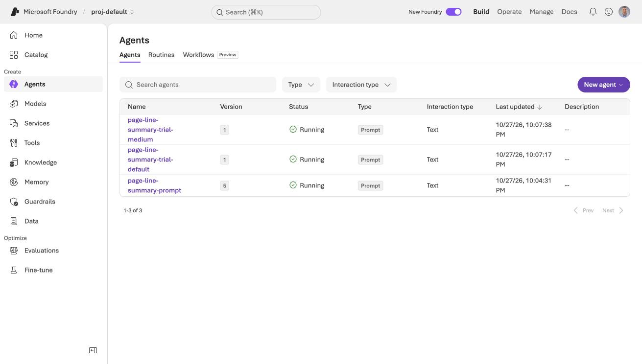Toggle the New Foundry switch
Image resolution: width=642 pixels, height=364 pixels.
coord(453,12)
